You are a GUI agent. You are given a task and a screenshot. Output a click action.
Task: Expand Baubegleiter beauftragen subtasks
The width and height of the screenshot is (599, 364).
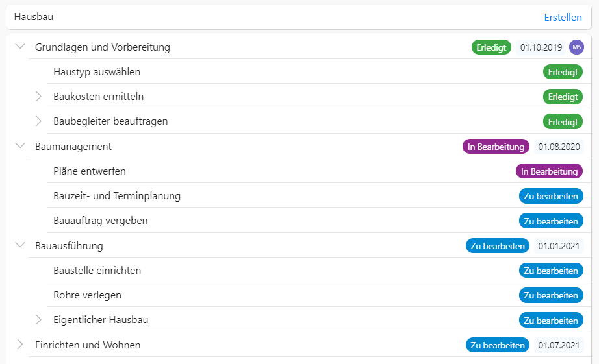38,121
